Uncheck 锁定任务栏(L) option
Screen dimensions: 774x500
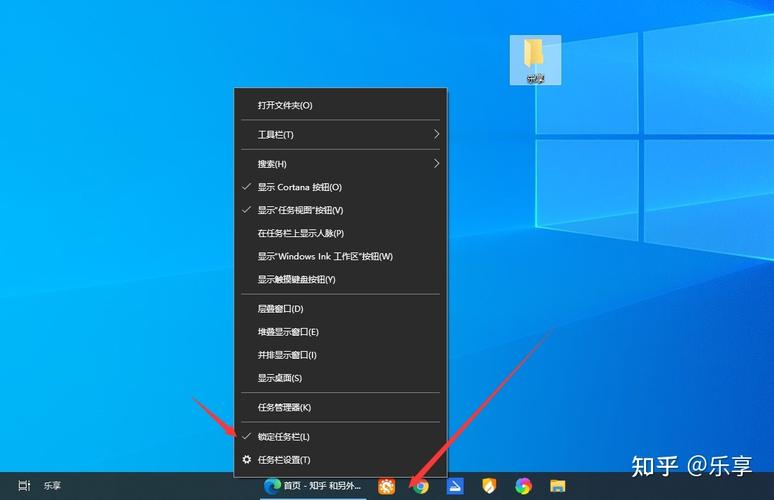(x=340, y=437)
